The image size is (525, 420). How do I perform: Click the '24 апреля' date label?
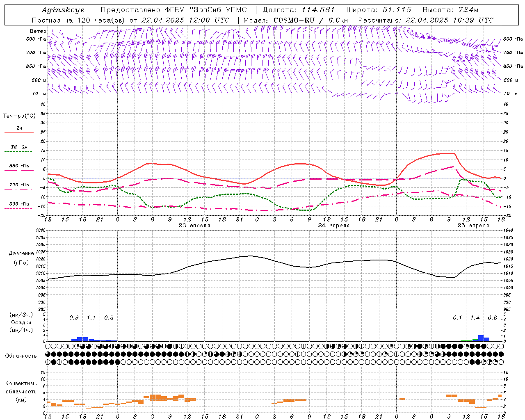[x=334, y=226]
